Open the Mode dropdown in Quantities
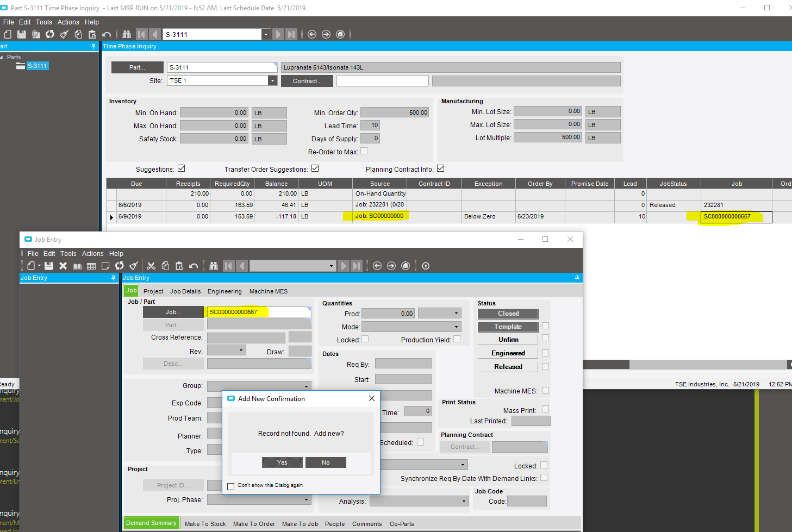 tap(456, 327)
